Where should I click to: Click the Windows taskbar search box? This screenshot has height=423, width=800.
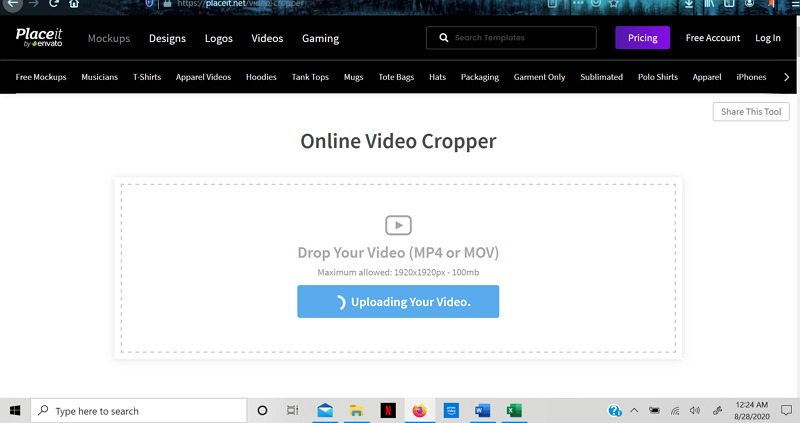tap(139, 411)
